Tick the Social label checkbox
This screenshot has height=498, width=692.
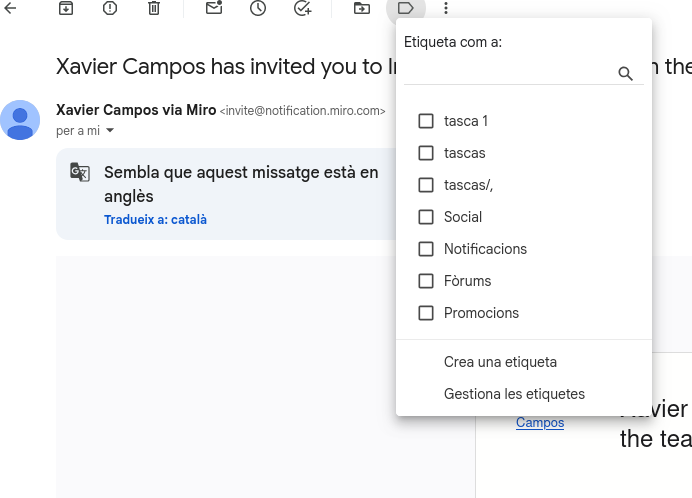[426, 217]
